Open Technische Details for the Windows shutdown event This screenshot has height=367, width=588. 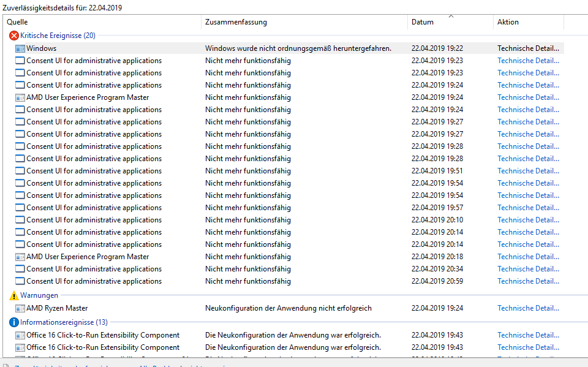pyautogui.click(x=528, y=48)
